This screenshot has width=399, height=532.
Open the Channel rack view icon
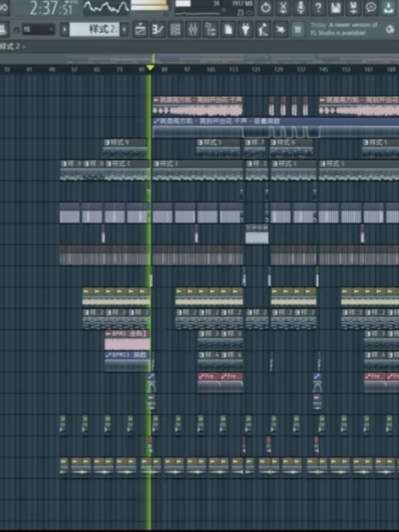[176, 30]
